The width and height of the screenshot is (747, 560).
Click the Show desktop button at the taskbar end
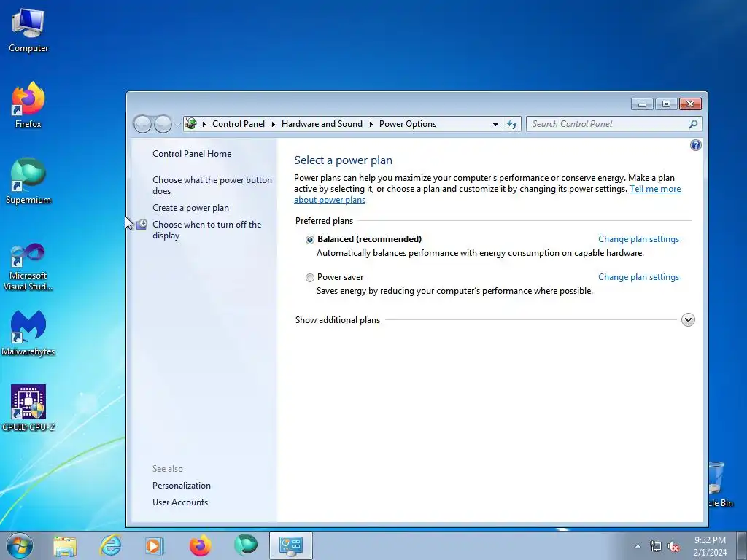tap(742, 545)
